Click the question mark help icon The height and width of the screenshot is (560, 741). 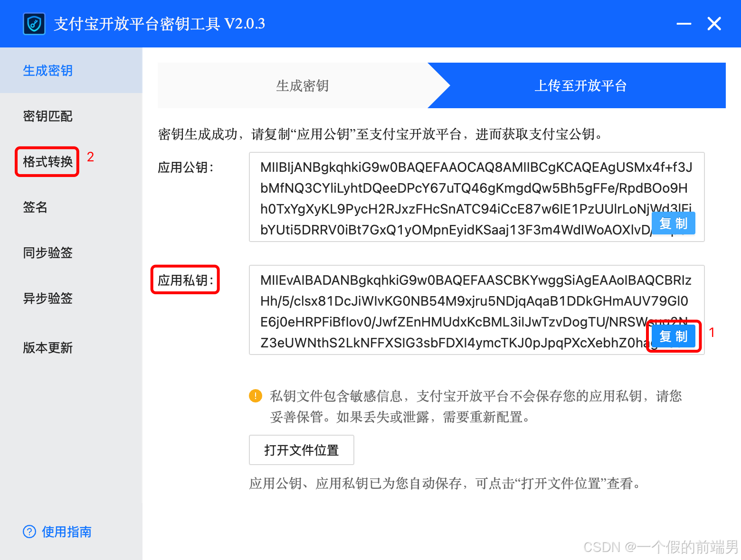coord(29,532)
